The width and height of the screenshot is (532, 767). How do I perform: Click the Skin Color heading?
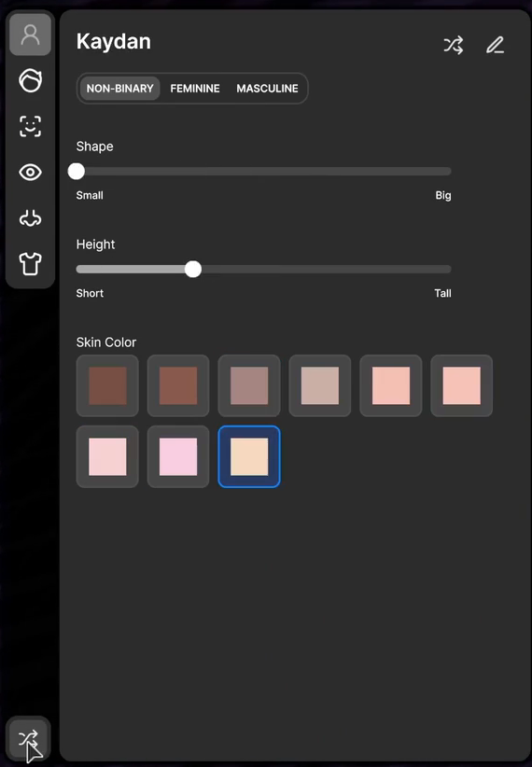[106, 342]
